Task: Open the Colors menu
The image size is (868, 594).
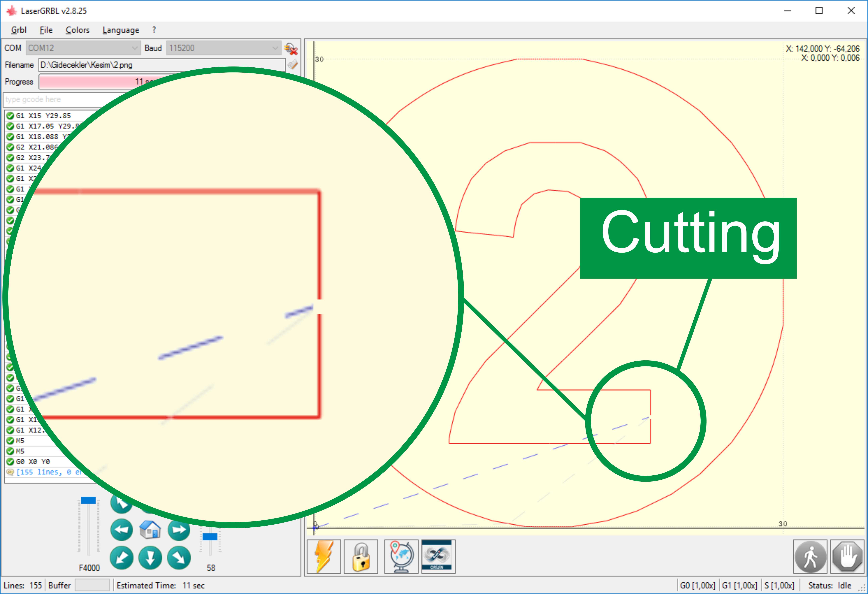Action: [77, 30]
